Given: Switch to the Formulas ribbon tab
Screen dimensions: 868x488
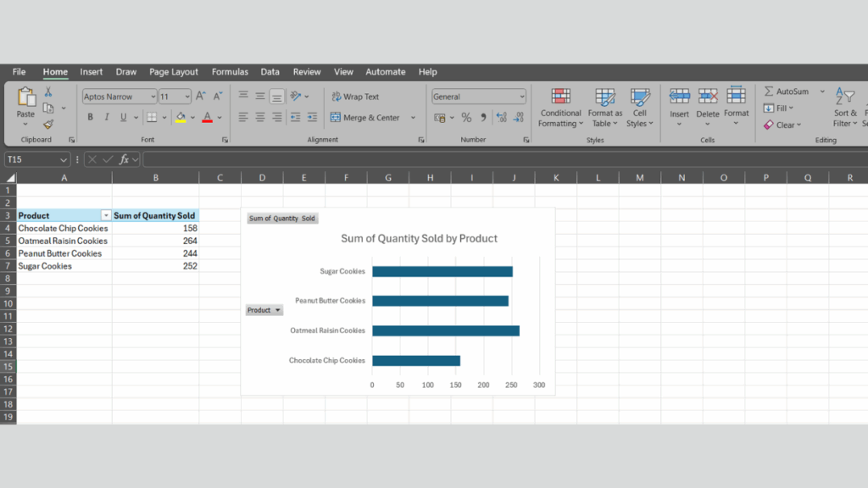Looking at the screenshot, I should (230, 72).
